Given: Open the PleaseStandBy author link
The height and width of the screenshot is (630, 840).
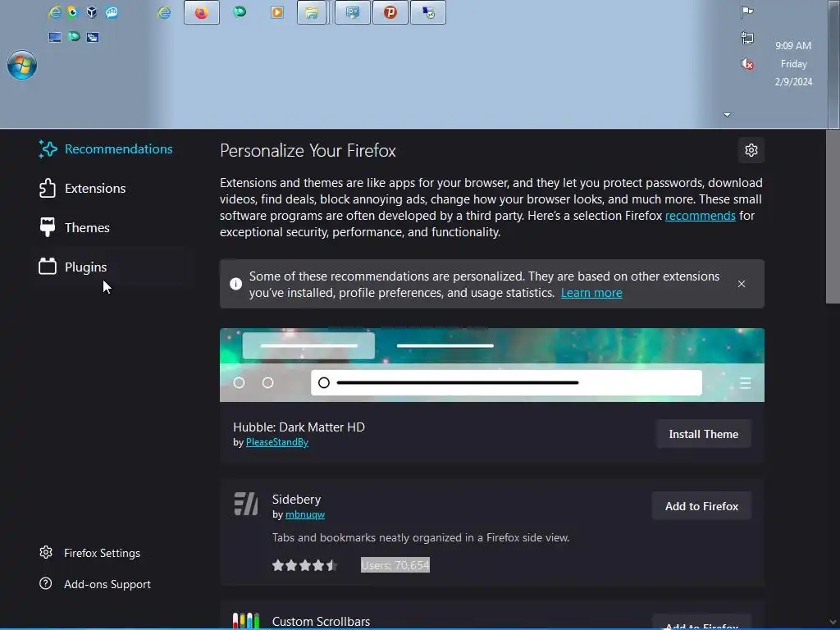Looking at the screenshot, I should pos(277,442).
